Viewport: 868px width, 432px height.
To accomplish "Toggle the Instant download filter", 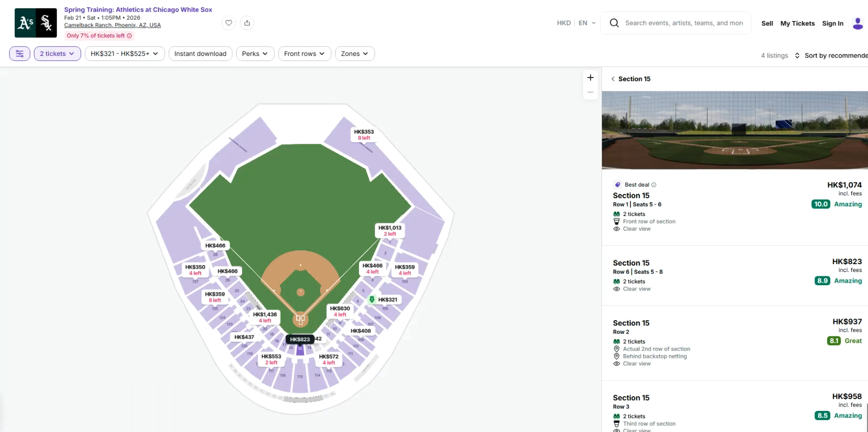I will click(x=200, y=54).
